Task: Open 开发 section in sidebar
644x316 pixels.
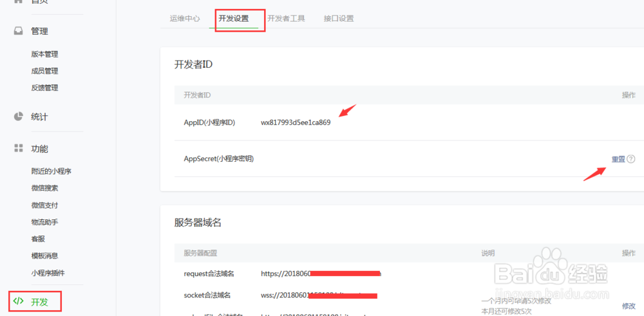Action: [39, 302]
